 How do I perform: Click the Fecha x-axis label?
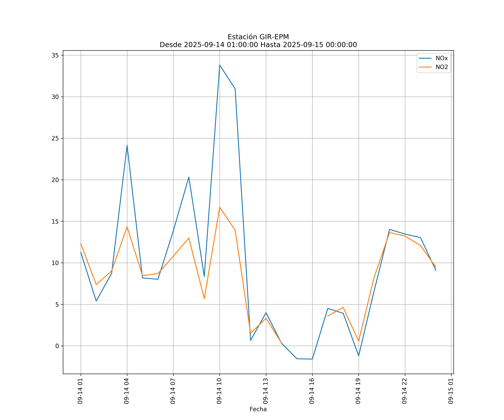coord(258,409)
